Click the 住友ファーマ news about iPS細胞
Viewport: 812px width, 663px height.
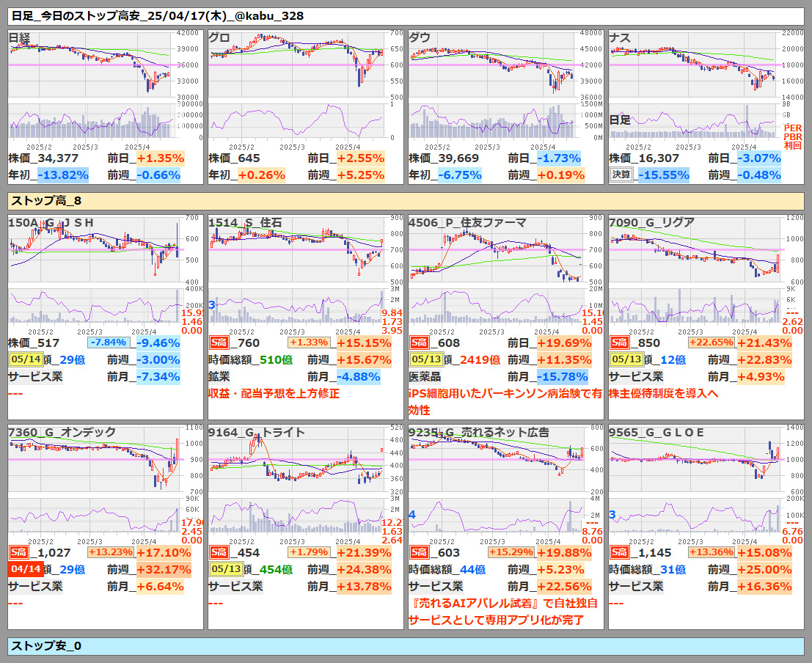click(505, 402)
